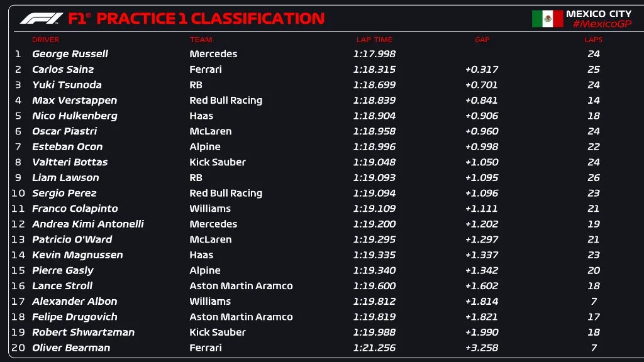Click the F1 logo icon
Image resolution: width=644 pixels, height=362 pixels.
click(41, 18)
